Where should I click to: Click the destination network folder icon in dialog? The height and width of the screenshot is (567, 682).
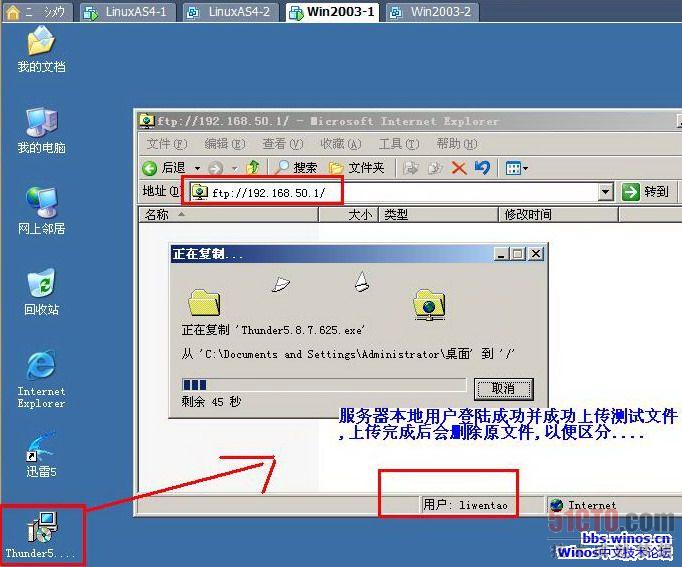[429, 304]
